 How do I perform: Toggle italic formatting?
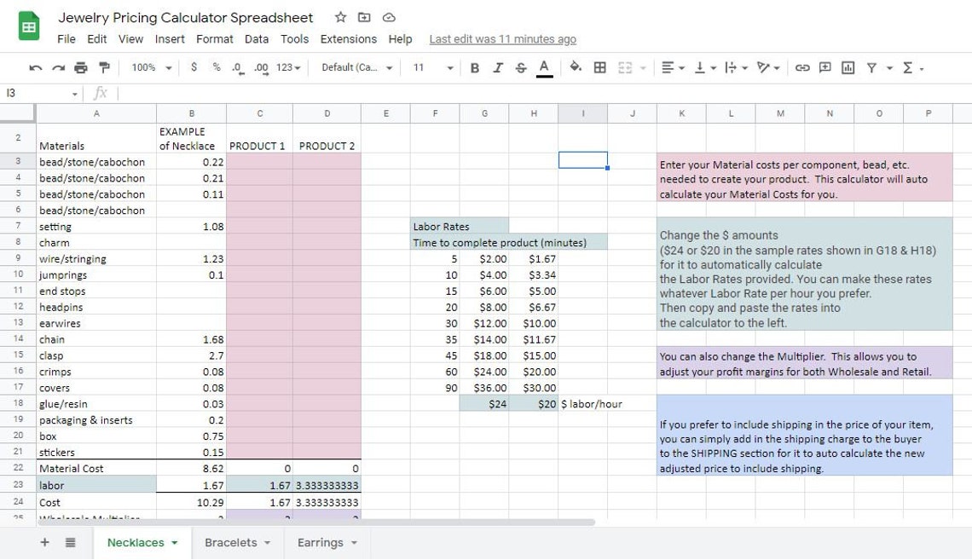tap(498, 67)
